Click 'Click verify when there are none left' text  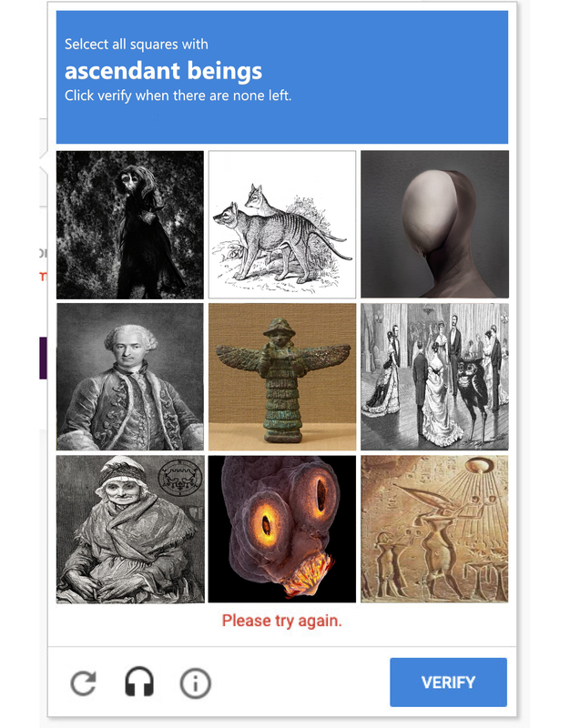178,96
